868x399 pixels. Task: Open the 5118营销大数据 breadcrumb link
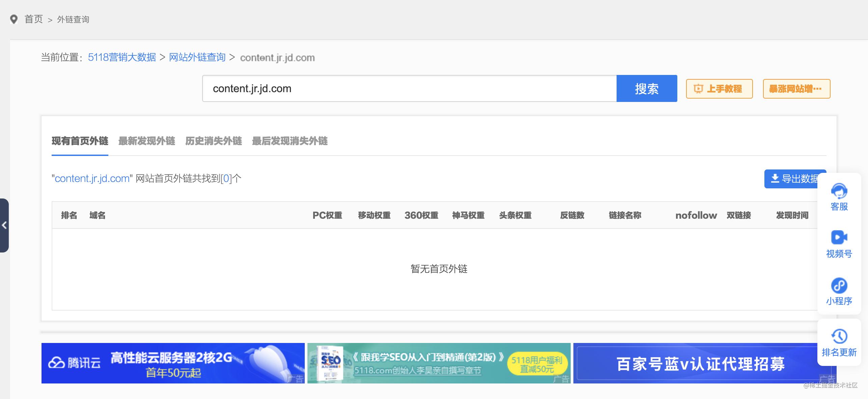[122, 57]
